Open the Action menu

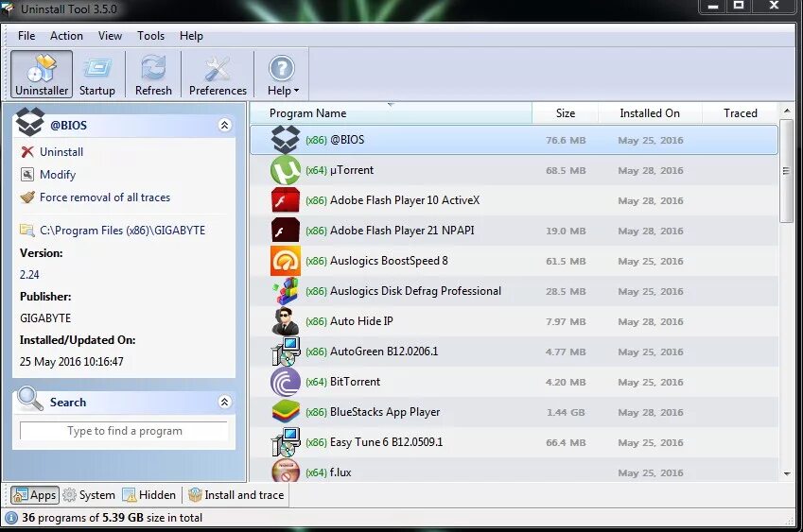coord(66,36)
